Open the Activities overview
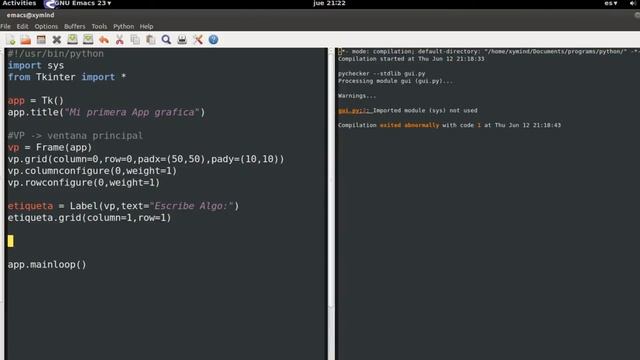640x360 pixels. 19,3
